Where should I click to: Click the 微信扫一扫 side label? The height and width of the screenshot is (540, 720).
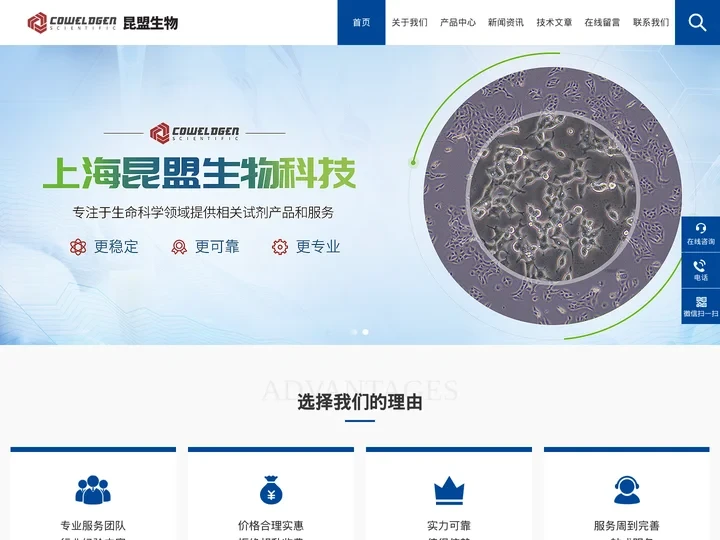[x=701, y=314]
